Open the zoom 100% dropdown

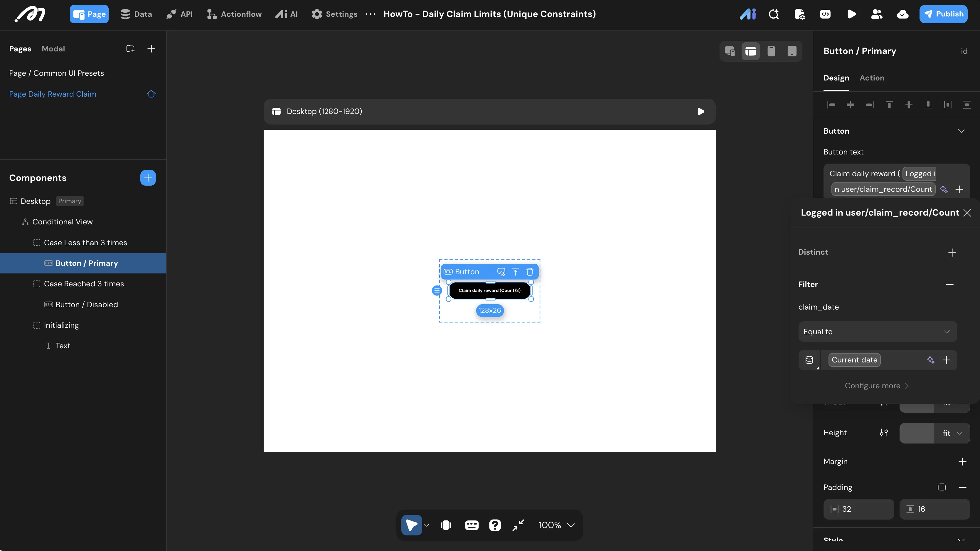[x=557, y=525]
